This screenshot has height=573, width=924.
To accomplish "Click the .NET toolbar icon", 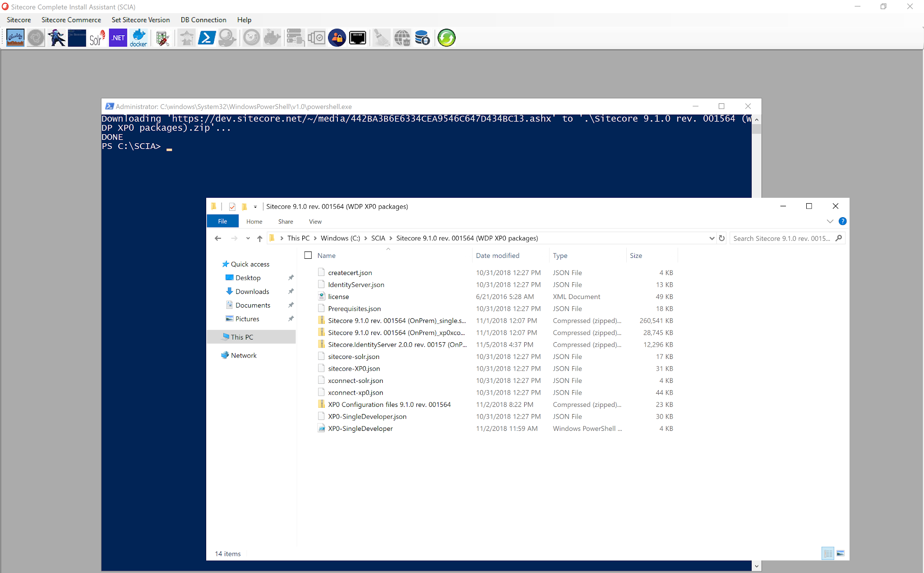I will (x=118, y=38).
